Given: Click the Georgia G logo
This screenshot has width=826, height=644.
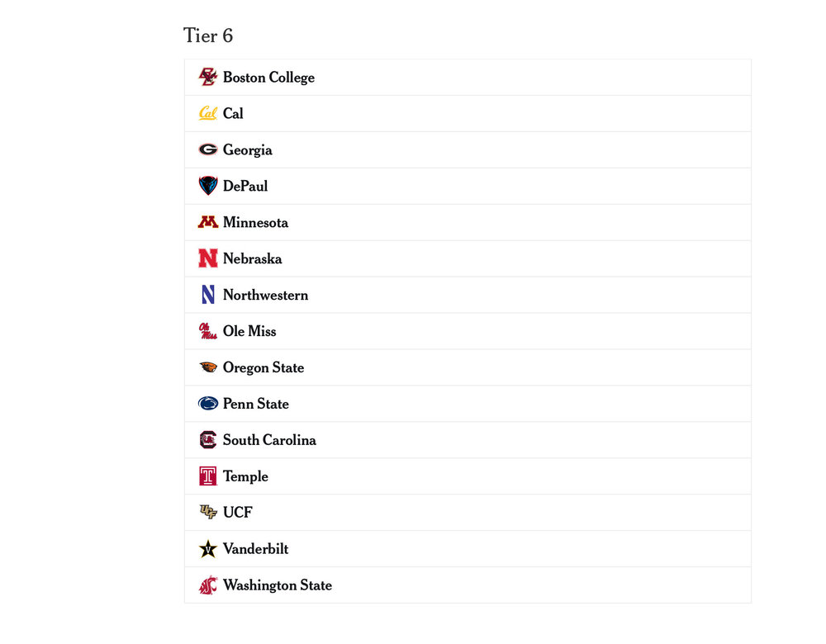Looking at the screenshot, I should point(207,149).
